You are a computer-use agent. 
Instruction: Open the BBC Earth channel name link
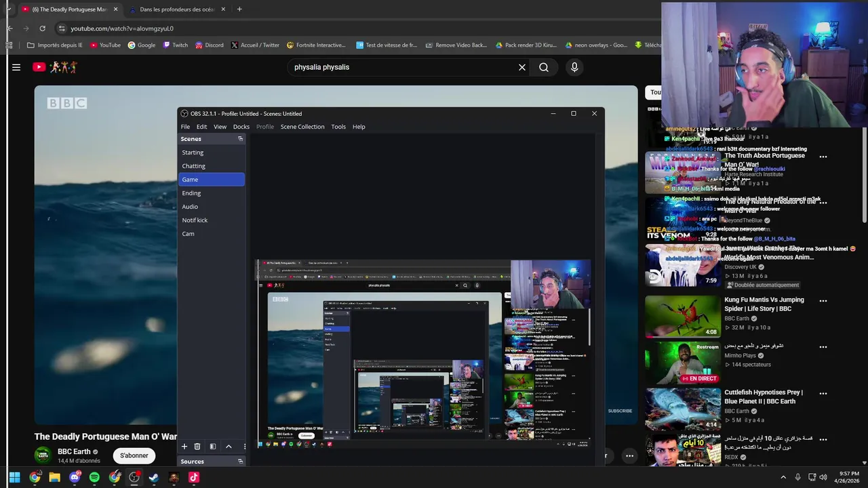point(74,451)
